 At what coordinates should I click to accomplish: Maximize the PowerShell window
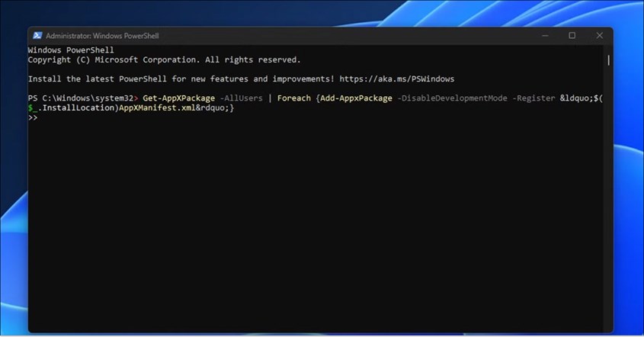(572, 35)
